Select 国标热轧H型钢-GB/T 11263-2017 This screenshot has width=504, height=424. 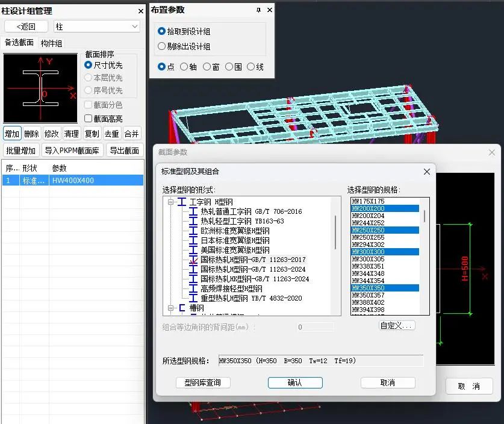[253, 260]
